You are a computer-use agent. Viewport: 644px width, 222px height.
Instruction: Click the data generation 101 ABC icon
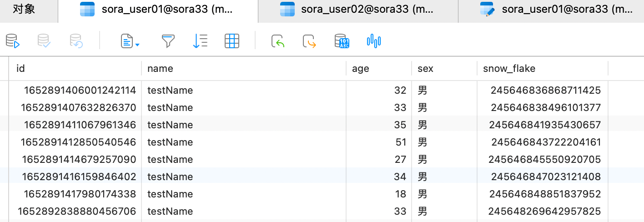point(342,41)
